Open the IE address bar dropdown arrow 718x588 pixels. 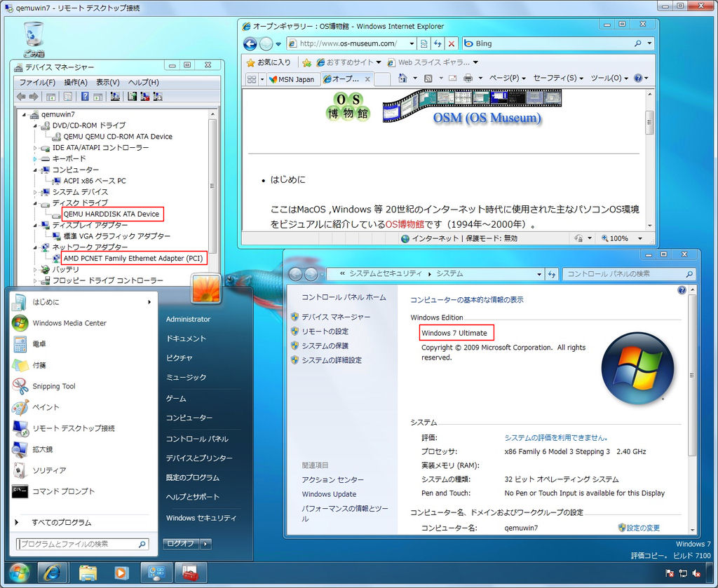pos(412,43)
